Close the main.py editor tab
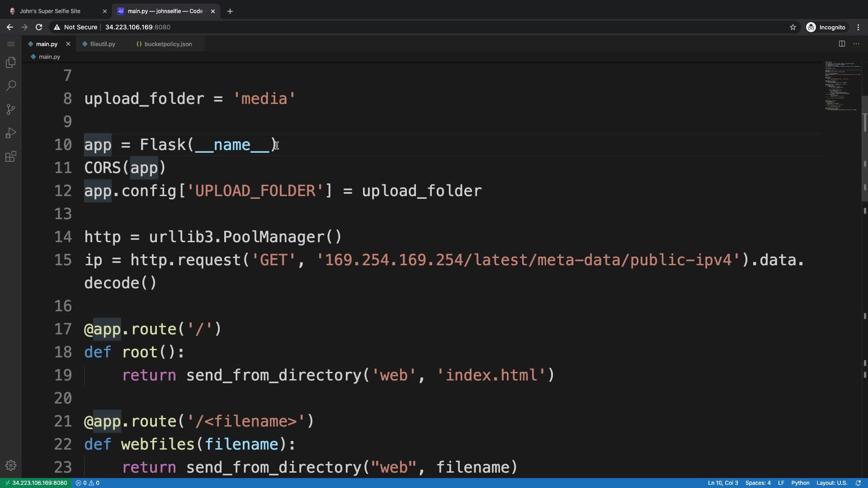Viewport: 868px width, 488px height. pos(68,44)
